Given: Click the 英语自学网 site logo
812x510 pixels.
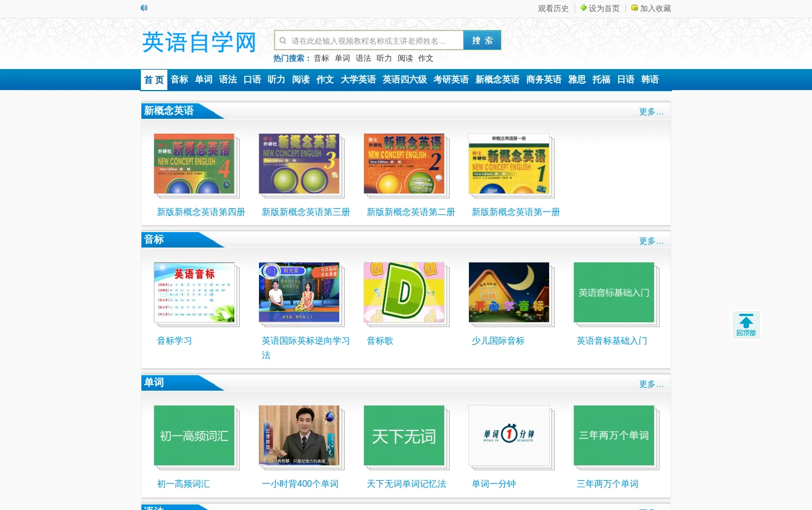Looking at the screenshot, I should point(199,42).
